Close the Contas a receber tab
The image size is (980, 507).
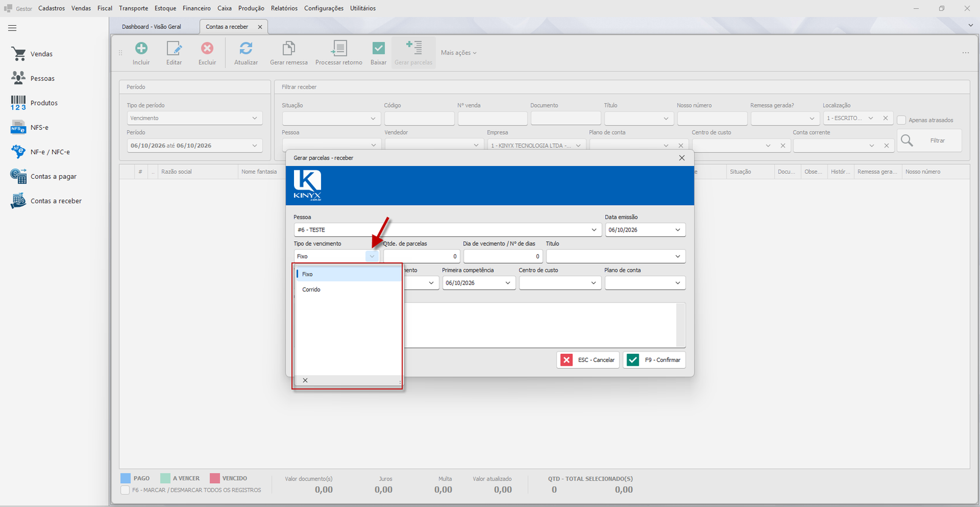[x=260, y=27]
